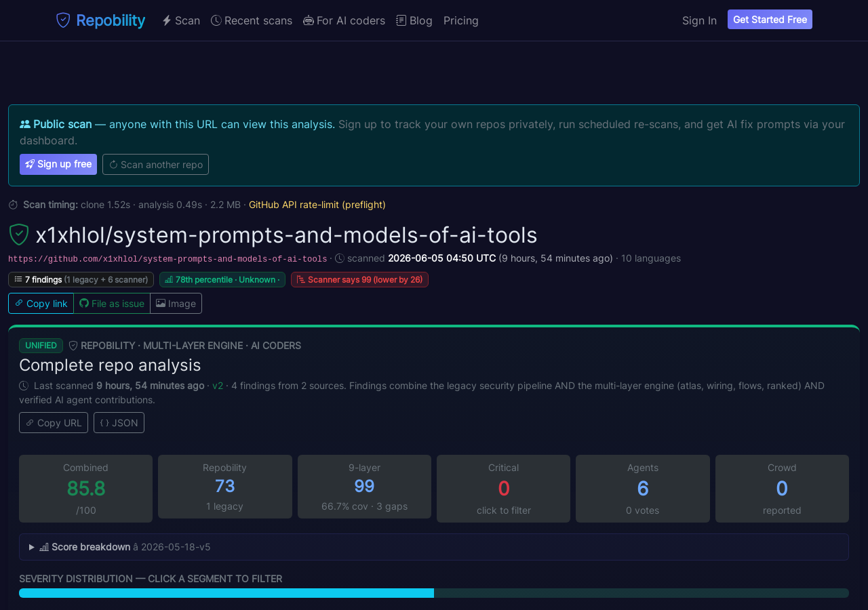Click the refresh icon on Scan another repo
868x610 pixels.
pos(113,165)
